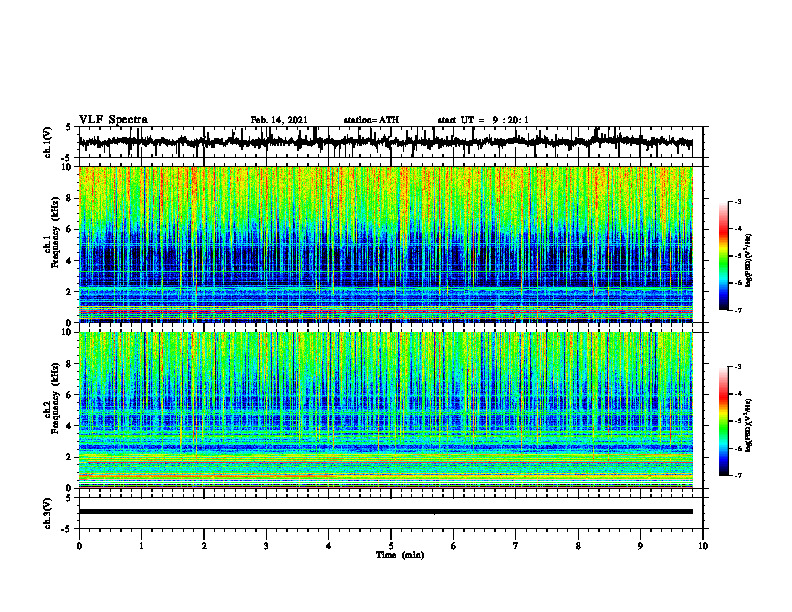Screen dimensions: 792x612
Task: Click time axis tick label "4"
Action: (329, 546)
